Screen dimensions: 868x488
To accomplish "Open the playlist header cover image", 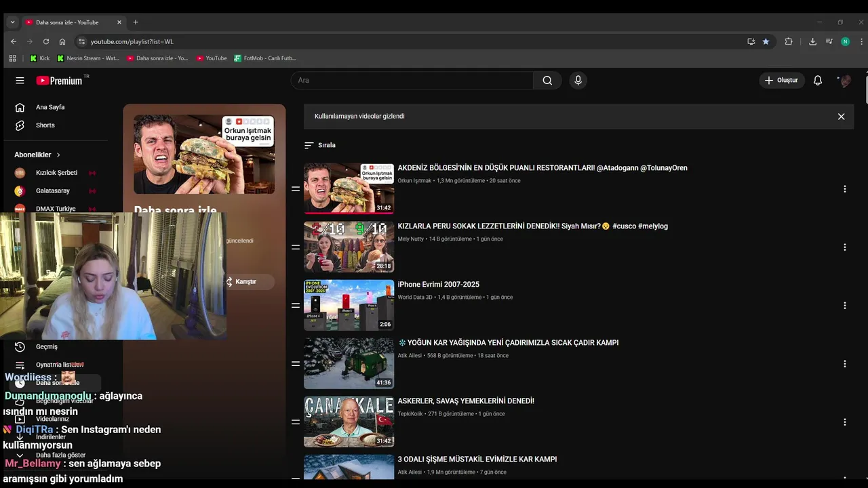I will pyautogui.click(x=204, y=155).
